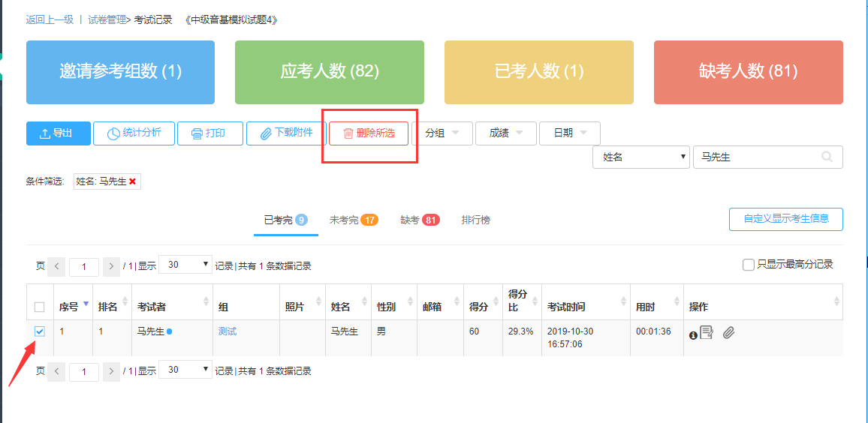Uncheck the 马先生 row checkbox
Image resolution: width=868 pixels, height=423 pixels.
click(x=40, y=331)
